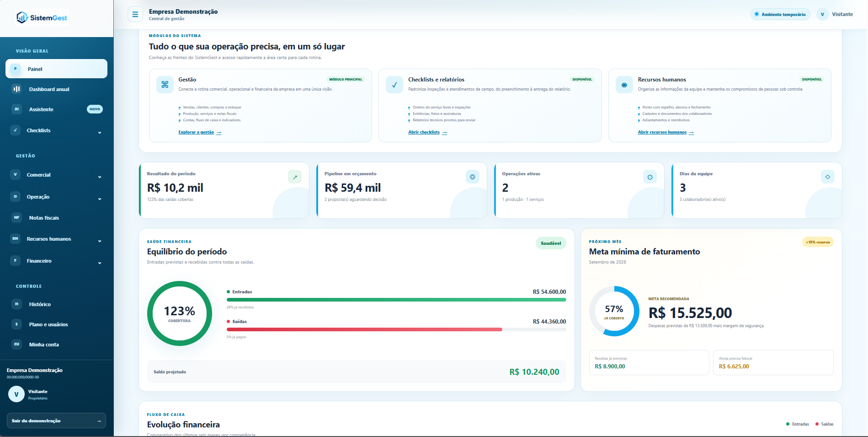Image resolution: width=868 pixels, height=437 pixels.
Task: Click the NOVO badge beside Assistente
Action: pyautogui.click(x=95, y=109)
